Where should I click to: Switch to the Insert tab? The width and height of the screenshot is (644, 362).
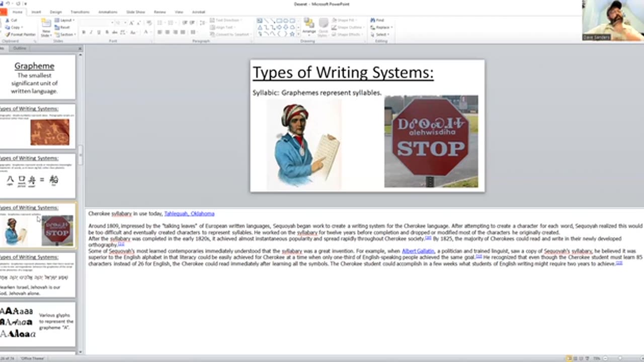(36, 12)
